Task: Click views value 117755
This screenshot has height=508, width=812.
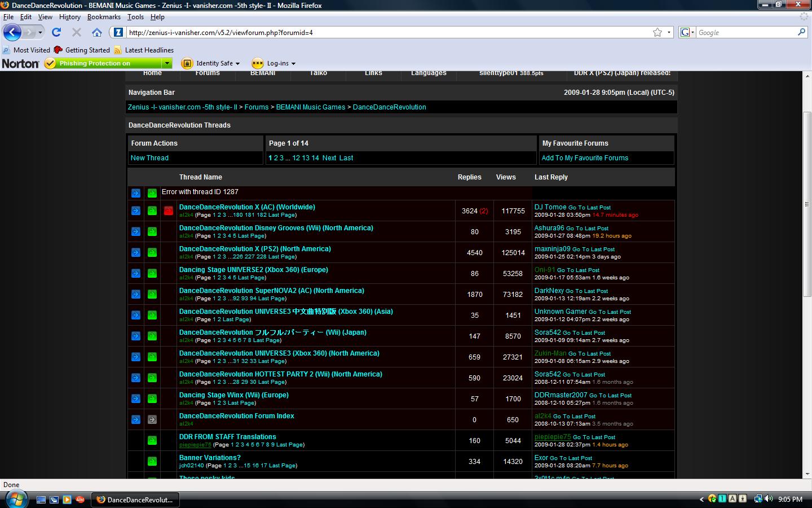Action: (x=513, y=211)
